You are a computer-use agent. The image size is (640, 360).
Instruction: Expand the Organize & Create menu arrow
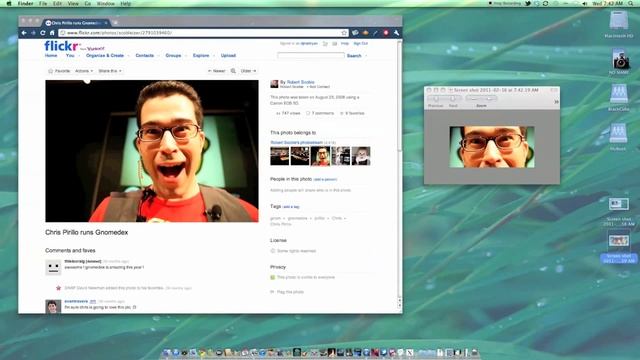click(x=128, y=56)
